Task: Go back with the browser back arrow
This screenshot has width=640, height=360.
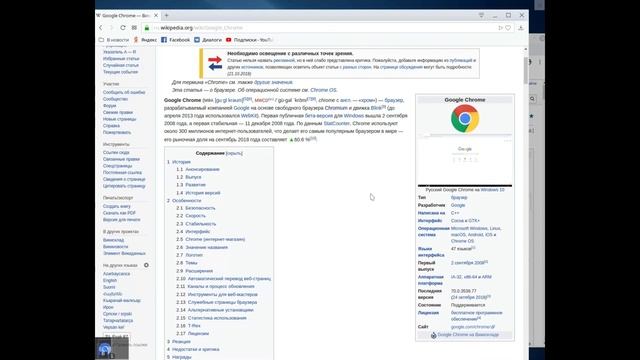Action: [100, 28]
